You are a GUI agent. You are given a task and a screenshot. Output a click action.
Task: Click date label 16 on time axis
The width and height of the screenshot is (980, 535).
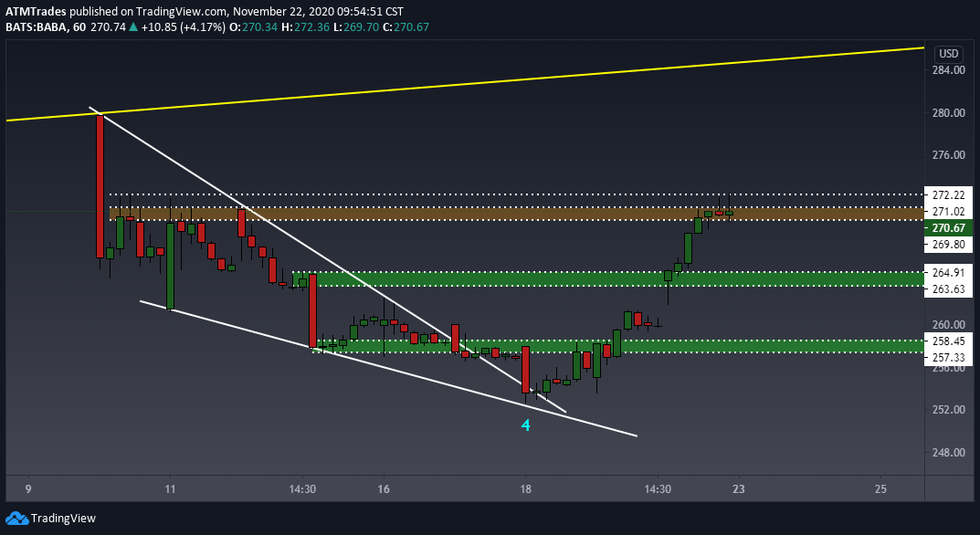pos(384,489)
